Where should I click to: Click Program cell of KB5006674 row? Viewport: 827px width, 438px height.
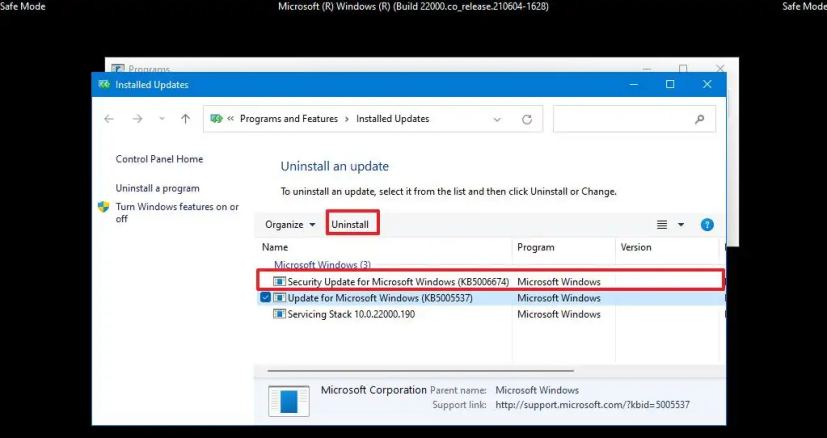[x=559, y=282]
